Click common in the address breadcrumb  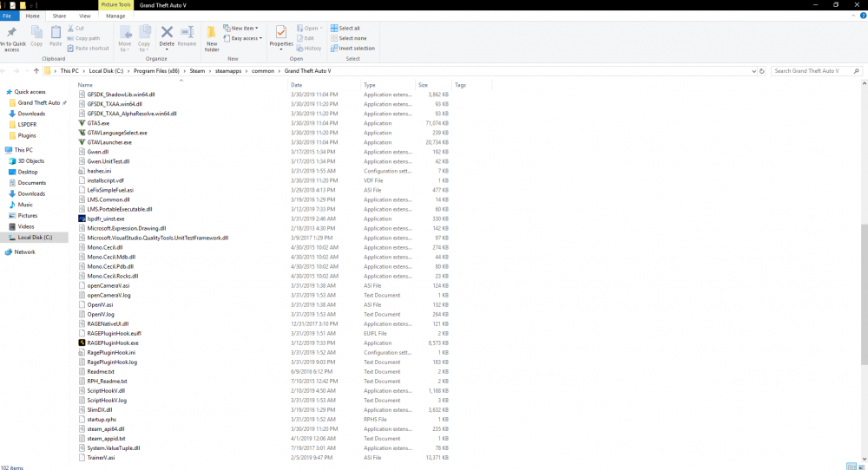[x=263, y=71]
